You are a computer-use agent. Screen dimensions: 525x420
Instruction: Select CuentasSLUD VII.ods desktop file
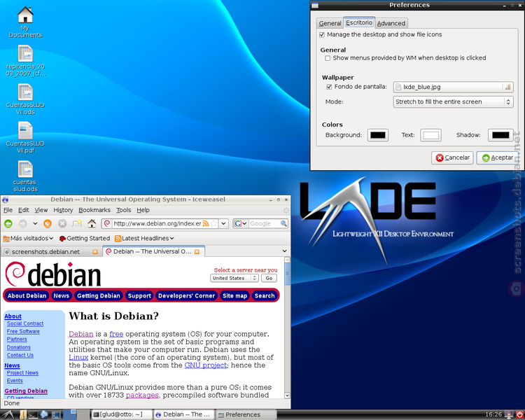pyautogui.click(x=25, y=99)
